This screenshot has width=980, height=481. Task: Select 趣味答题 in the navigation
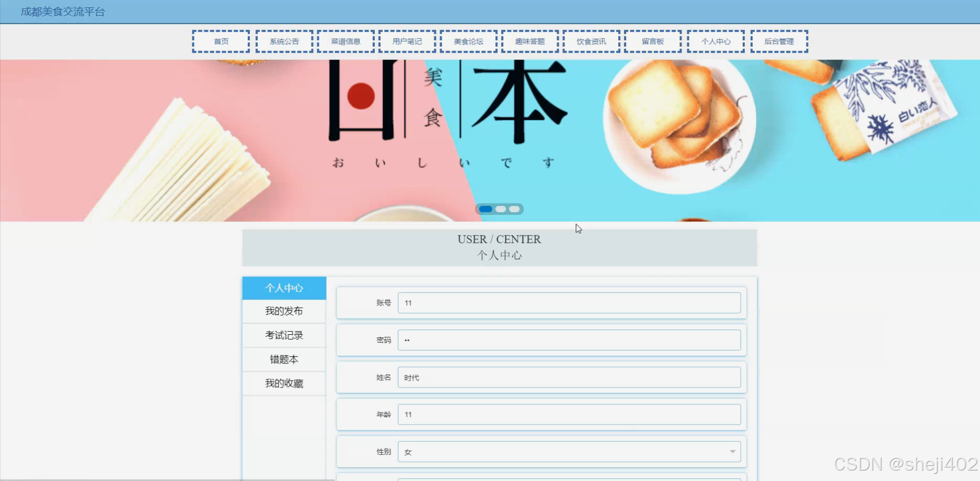pyautogui.click(x=530, y=41)
